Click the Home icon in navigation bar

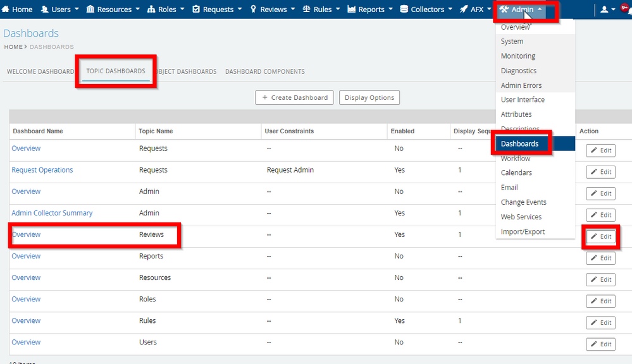click(17, 9)
